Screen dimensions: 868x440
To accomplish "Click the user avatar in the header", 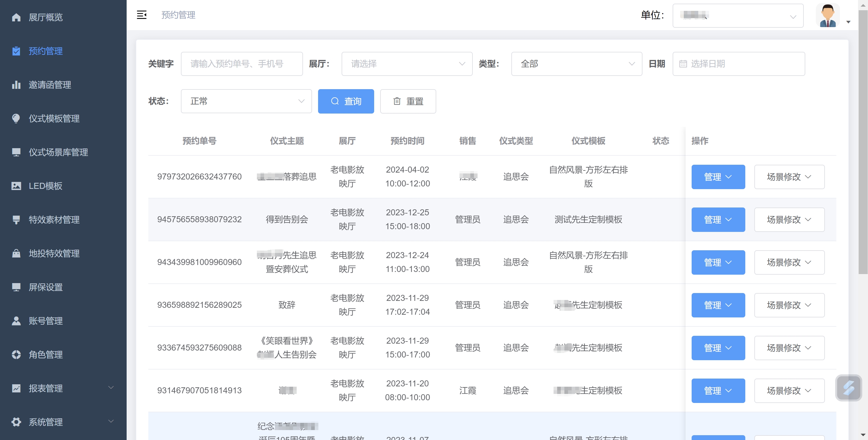I will [828, 15].
